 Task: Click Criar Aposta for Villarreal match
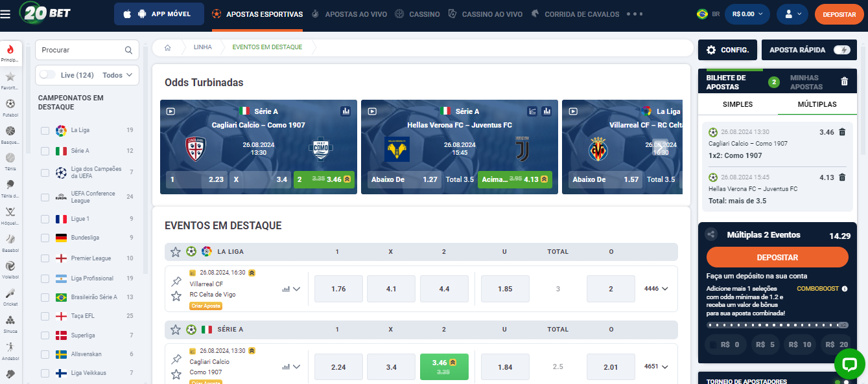[207, 306]
